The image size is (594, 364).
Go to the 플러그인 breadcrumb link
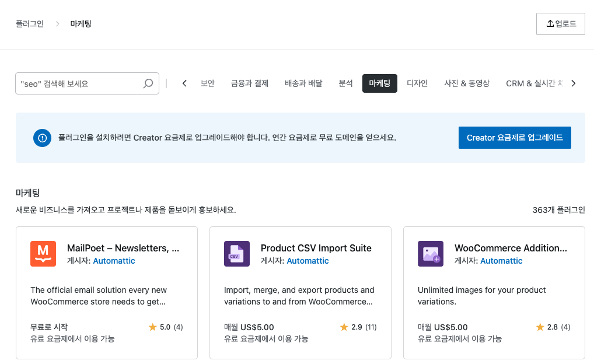[x=30, y=24]
